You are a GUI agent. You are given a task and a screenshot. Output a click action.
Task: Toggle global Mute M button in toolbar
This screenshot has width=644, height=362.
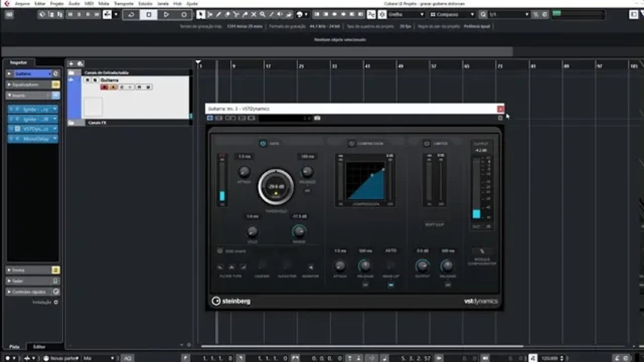coord(70,15)
